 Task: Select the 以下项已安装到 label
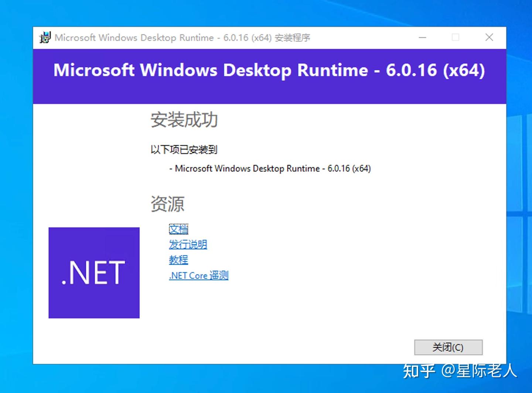point(183,150)
